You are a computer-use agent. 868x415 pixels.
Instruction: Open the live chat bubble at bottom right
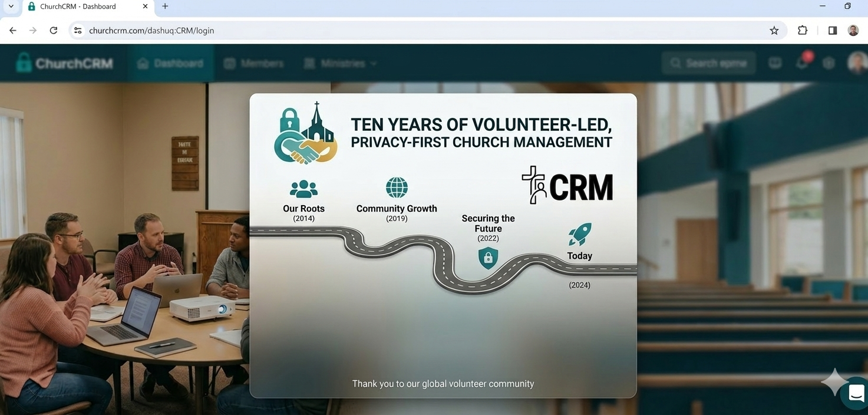(x=855, y=393)
